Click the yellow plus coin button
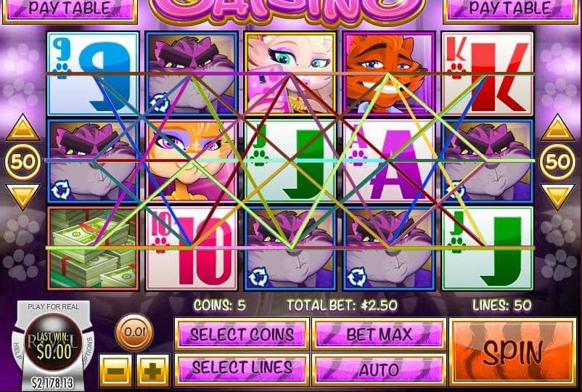 point(152,370)
